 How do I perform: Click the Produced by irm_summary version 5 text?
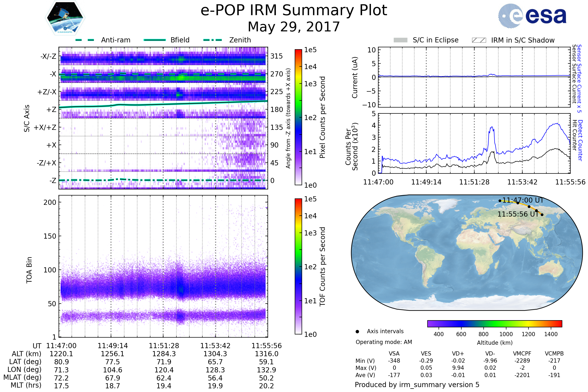coord(417,384)
